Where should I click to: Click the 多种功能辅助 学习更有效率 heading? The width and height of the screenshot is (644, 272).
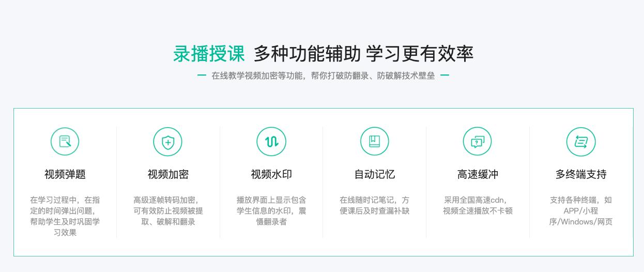(363, 54)
